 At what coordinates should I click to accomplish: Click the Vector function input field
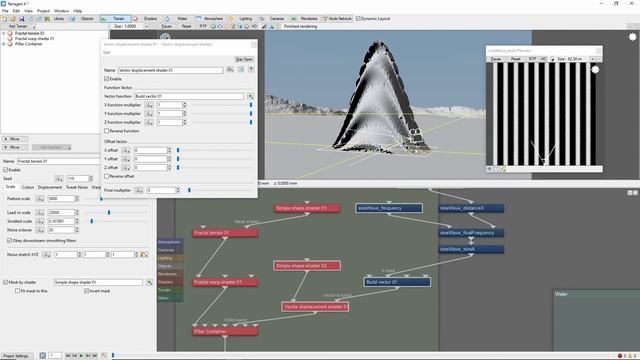point(189,96)
